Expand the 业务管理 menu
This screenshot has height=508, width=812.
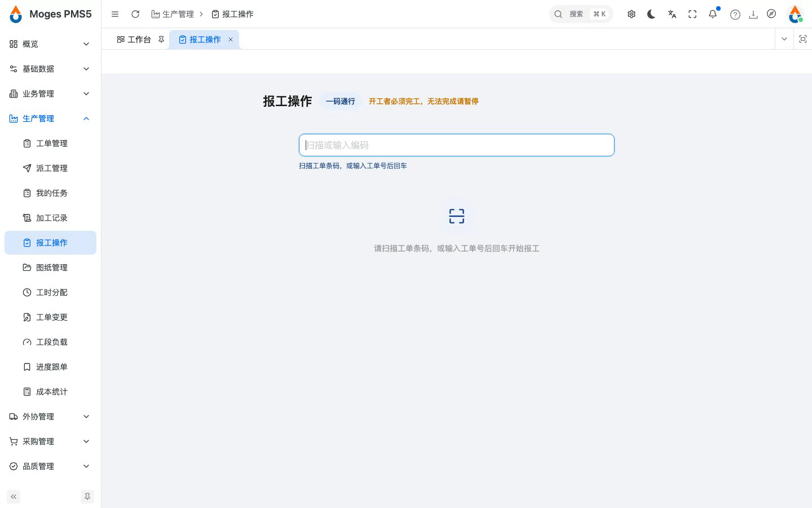coord(50,94)
